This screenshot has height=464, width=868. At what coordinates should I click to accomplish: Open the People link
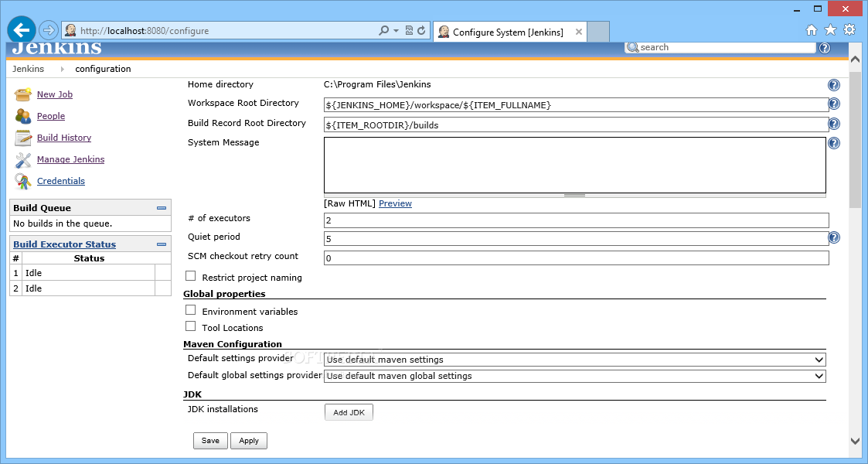pyautogui.click(x=51, y=116)
